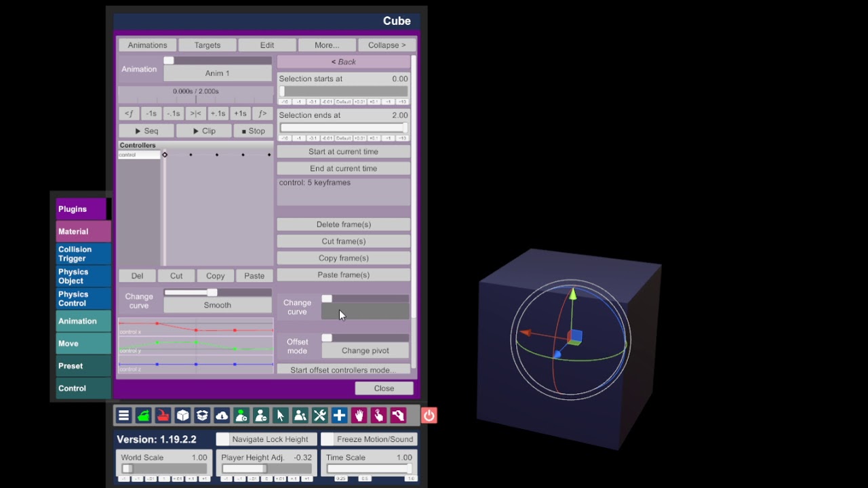This screenshot has height=488, width=868.
Task: Click Cut frame(s) button
Action: [343, 241]
